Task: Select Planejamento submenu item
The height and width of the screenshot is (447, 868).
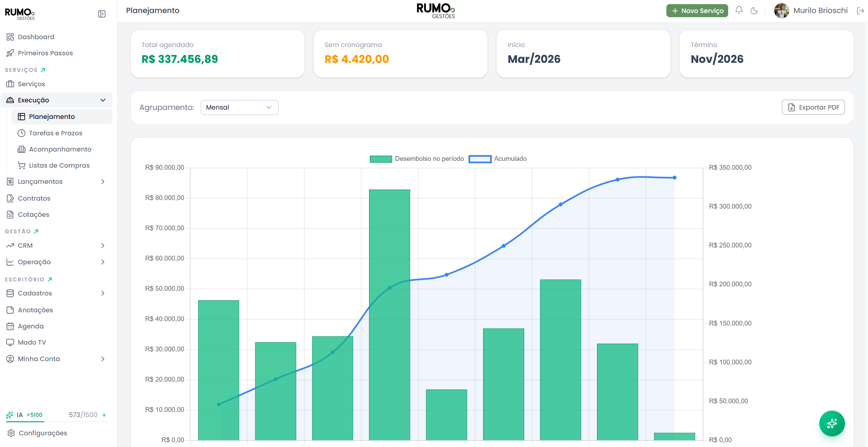Action: [x=62, y=116]
